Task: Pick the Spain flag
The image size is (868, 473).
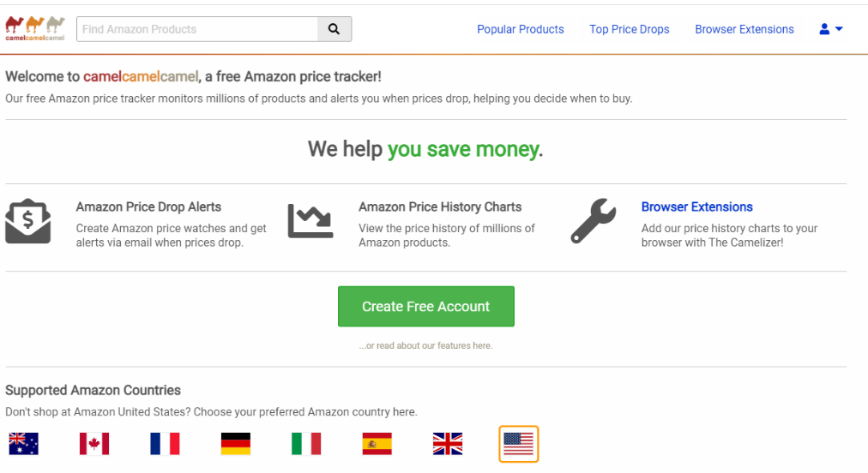Action: [377, 443]
